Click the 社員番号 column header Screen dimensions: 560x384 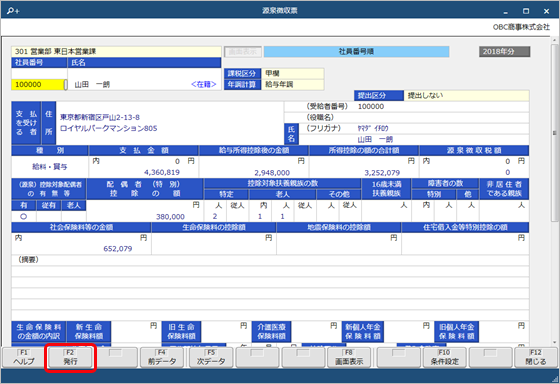tap(39, 63)
